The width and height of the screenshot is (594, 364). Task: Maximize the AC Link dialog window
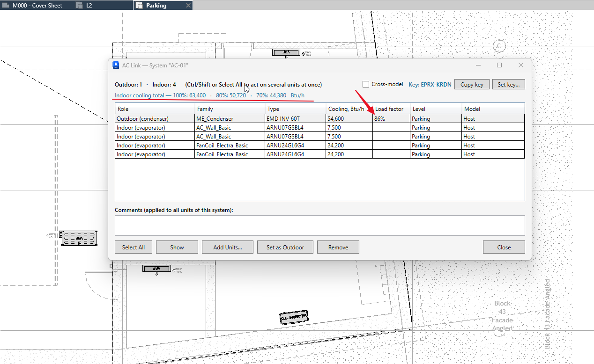pyautogui.click(x=499, y=65)
